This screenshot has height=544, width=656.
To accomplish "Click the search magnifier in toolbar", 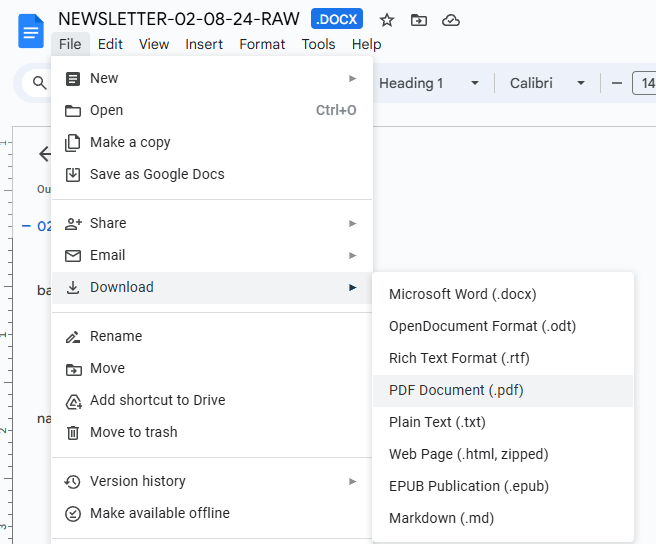I will tap(40, 83).
